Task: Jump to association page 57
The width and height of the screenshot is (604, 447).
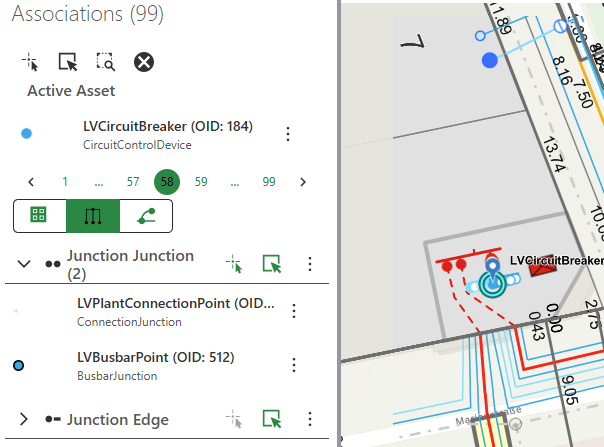Action: [133, 182]
